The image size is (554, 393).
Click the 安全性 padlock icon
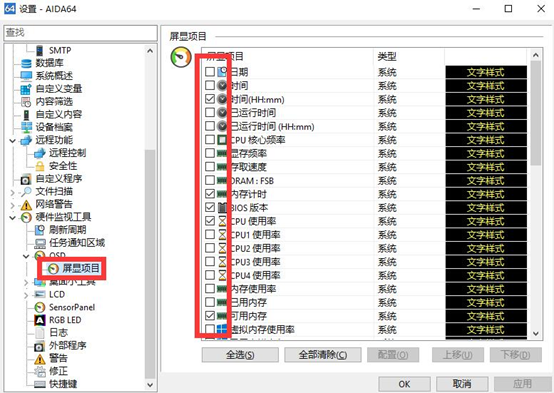coord(40,166)
